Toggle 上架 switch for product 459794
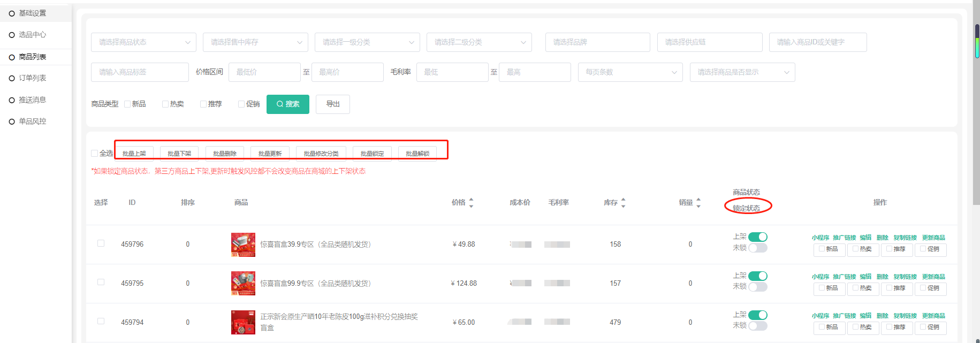This screenshot has height=343, width=980. click(758, 315)
